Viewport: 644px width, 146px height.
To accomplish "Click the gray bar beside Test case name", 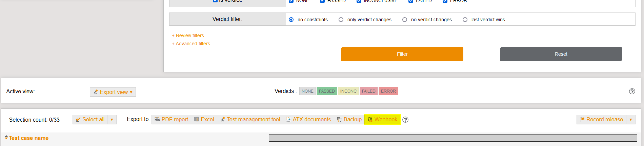I will (x=453, y=138).
